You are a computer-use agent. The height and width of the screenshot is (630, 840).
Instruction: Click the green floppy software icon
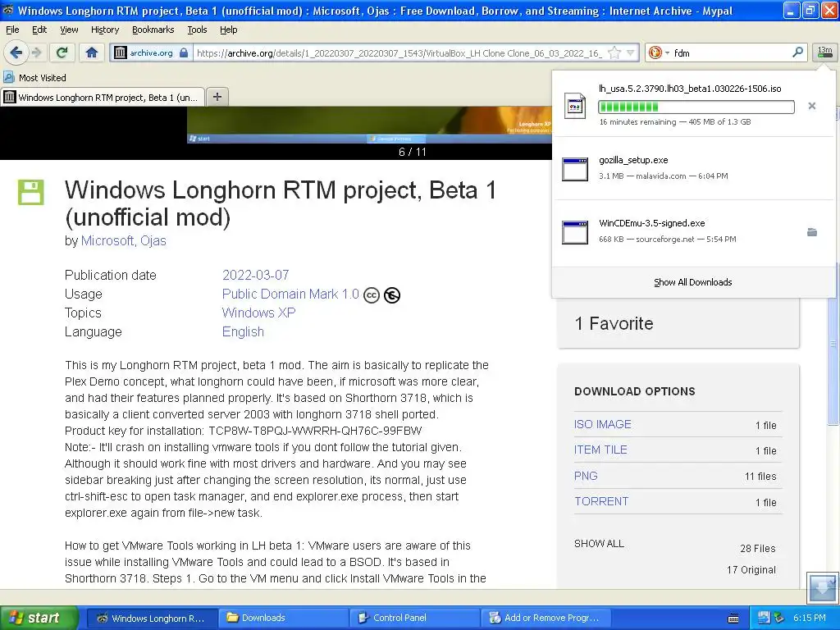click(31, 192)
